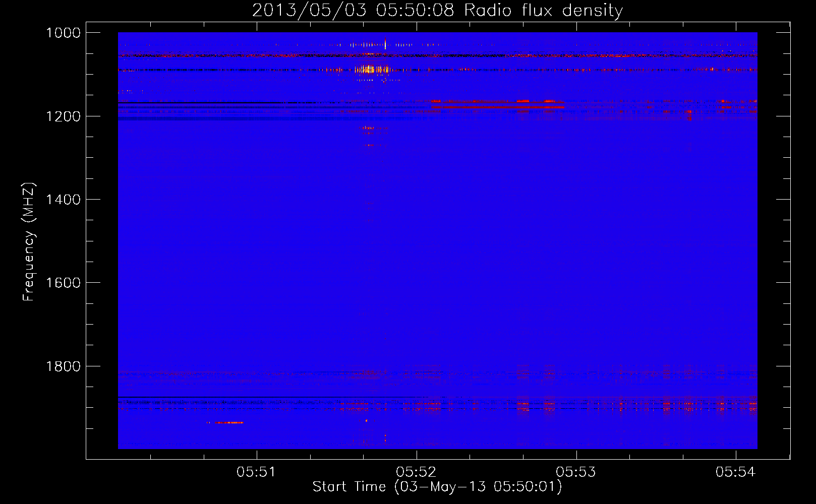Click the 'Start Time (03-May-13 05:50:01)' x-axis label
This screenshot has width=816, height=504.
pos(437,487)
